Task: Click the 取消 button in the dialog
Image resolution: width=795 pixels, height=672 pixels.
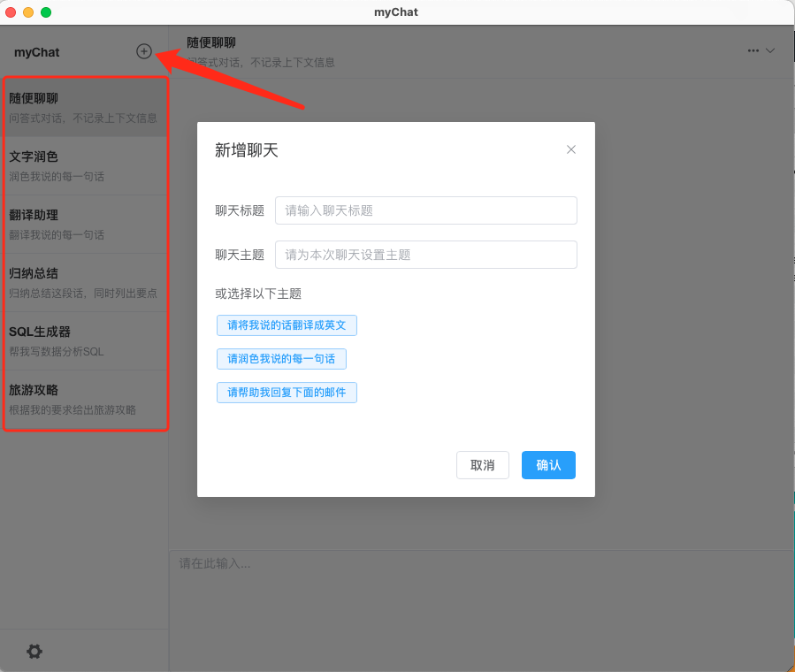Action: pyautogui.click(x=482, y=464)
